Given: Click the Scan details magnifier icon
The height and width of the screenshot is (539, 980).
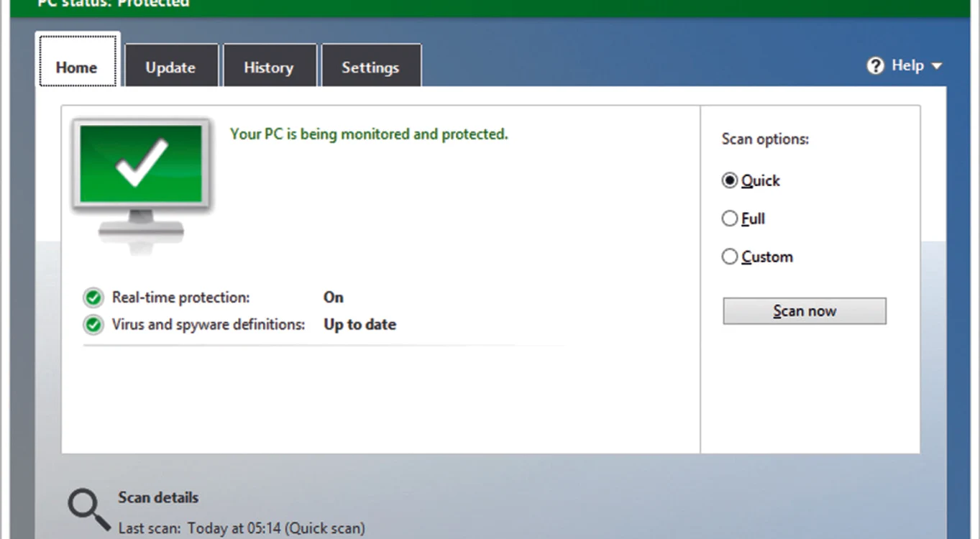Looking at the screenshot, I should pyautogui.click(x=89, y=510).
